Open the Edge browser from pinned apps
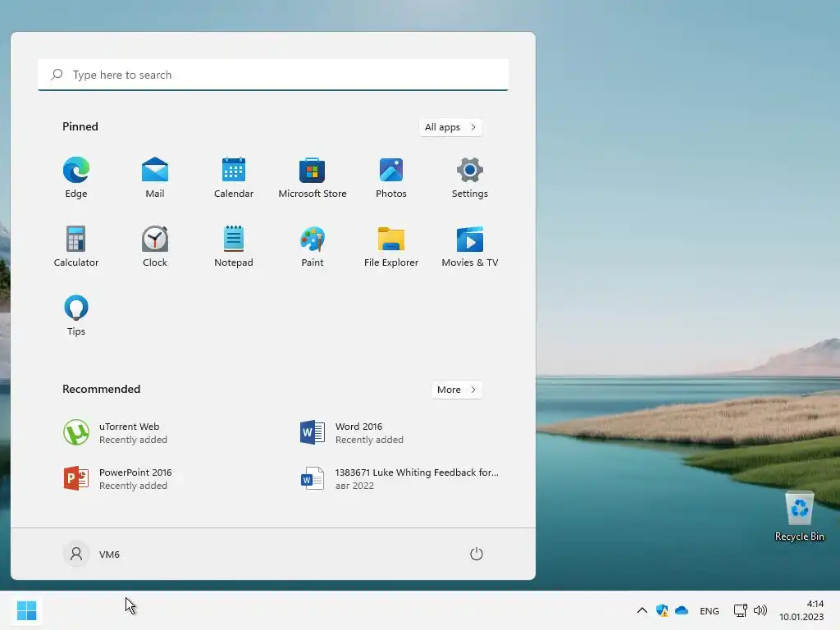The image size is (840, 630). 76,178
